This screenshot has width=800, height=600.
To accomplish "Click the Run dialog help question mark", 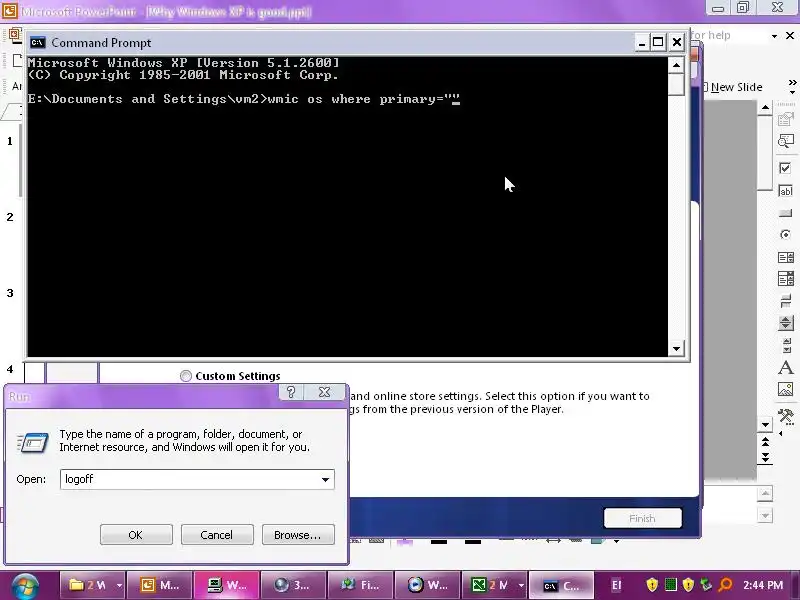I will [x=291, y=392].
